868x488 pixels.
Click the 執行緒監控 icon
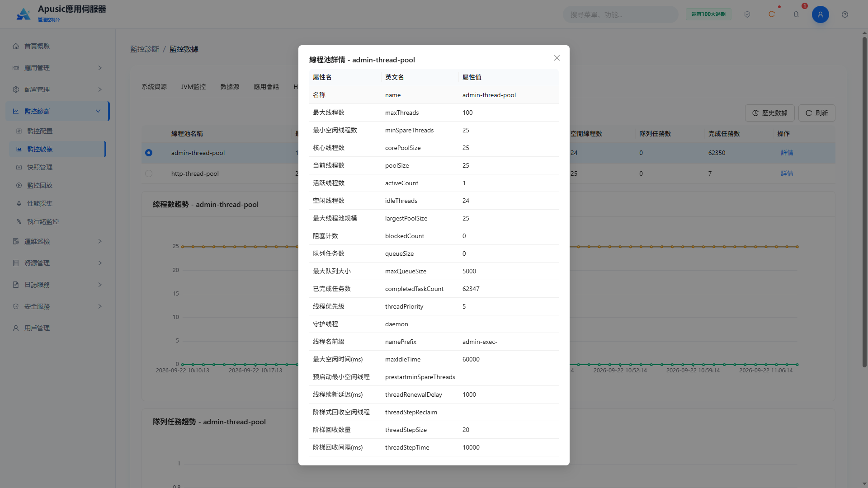(19, 221)
